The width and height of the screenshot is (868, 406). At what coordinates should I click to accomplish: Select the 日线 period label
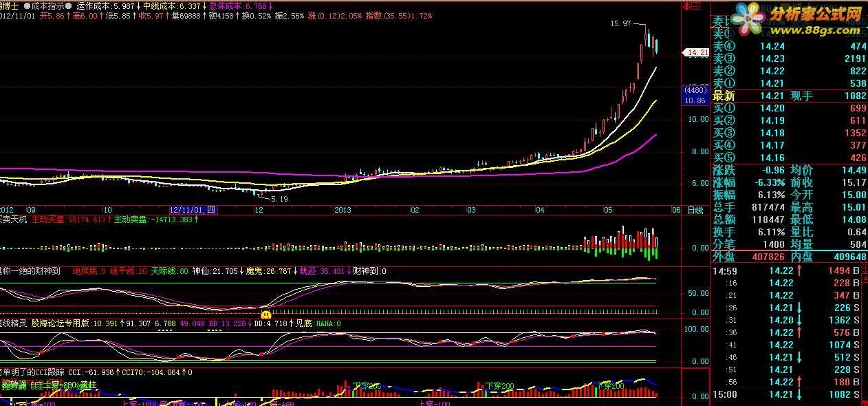(x=696, y=210)
